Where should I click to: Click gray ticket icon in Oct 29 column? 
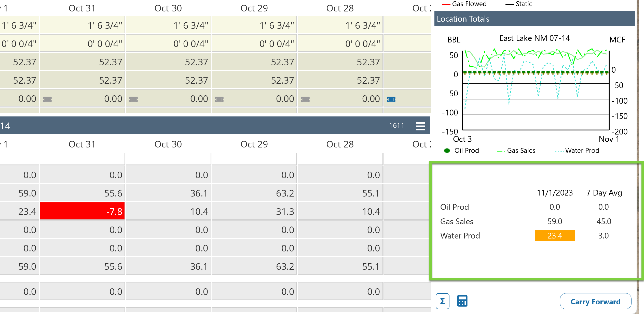(x=219, y=99)
